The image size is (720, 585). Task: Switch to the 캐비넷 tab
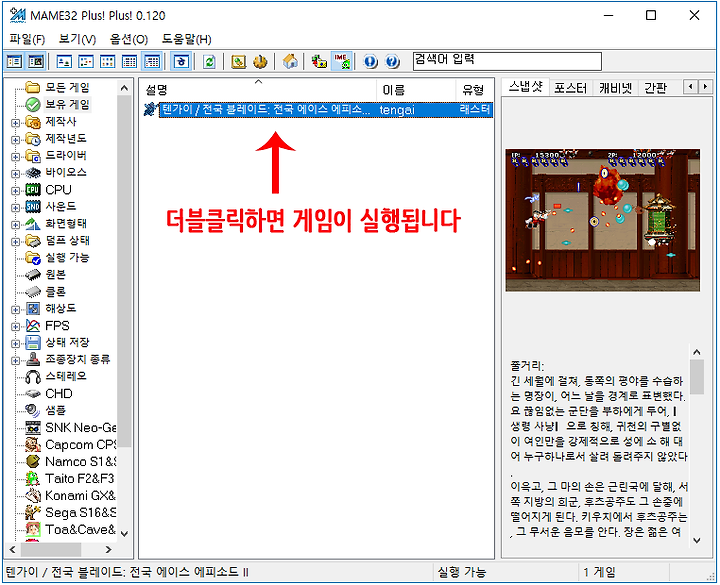click(x=615, y=88)
